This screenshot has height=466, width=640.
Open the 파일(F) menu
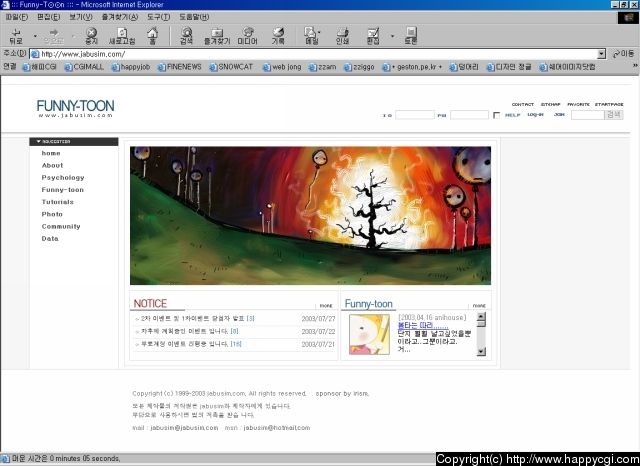click(x=17, y=17)
